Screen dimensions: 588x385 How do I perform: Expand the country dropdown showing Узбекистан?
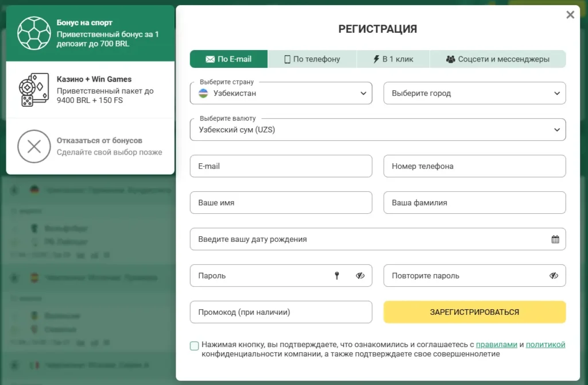click(281, 93)
